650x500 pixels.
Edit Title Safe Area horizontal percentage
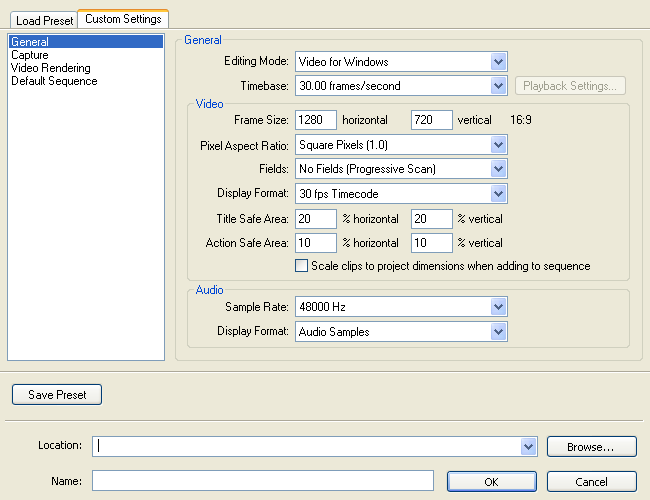click(316, 219)
